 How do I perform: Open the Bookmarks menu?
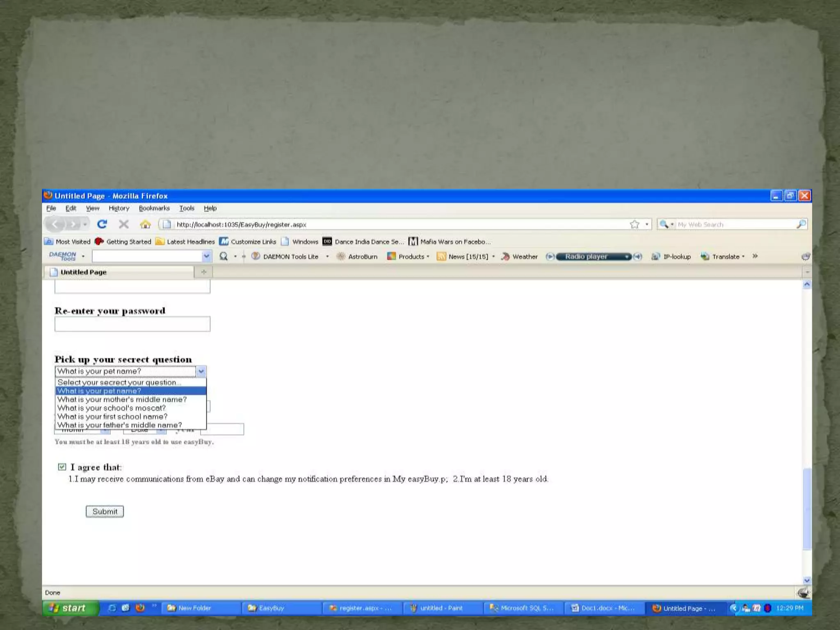point(154,208)
